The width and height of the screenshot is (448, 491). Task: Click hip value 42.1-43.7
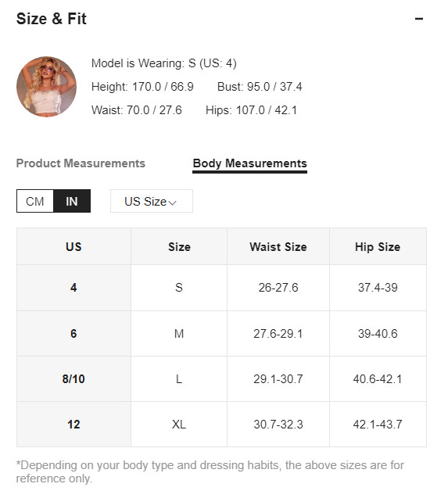378,425
